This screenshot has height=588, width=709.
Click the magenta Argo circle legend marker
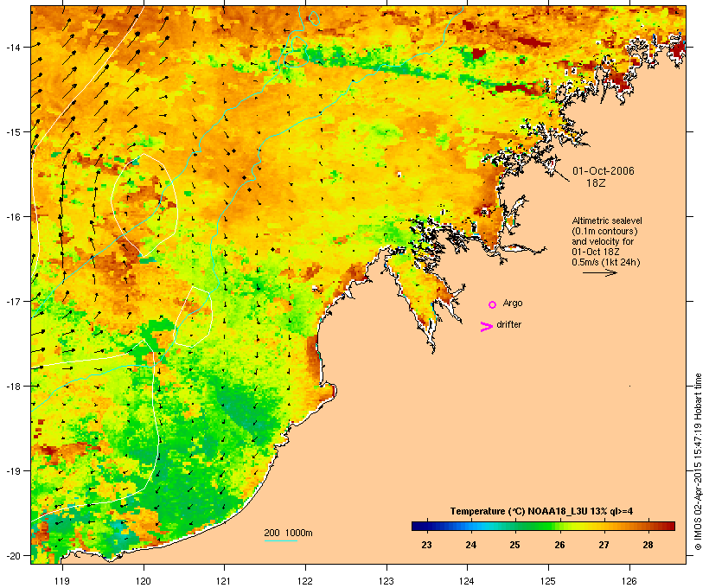(493, 304)
